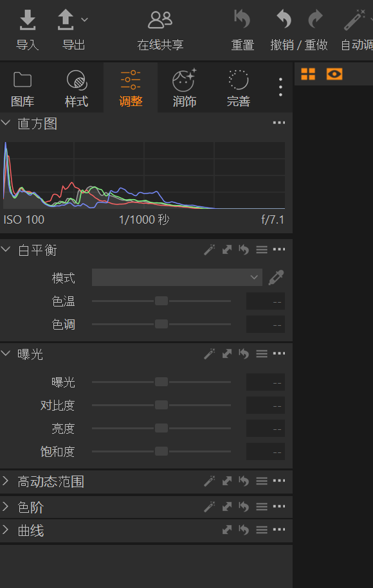The width and height of the screenshot is (373, 588).
Task: Switch to orange grid thumbnail view
Action: 308,74
